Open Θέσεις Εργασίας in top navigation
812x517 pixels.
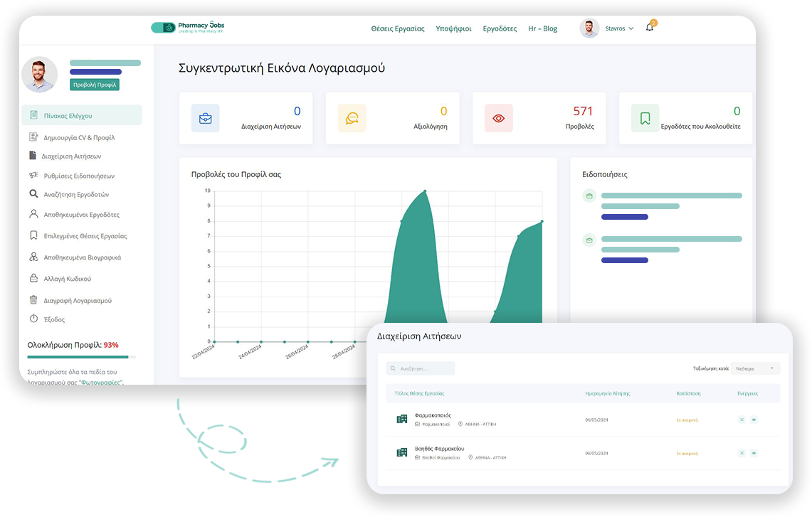click(397, 28)
